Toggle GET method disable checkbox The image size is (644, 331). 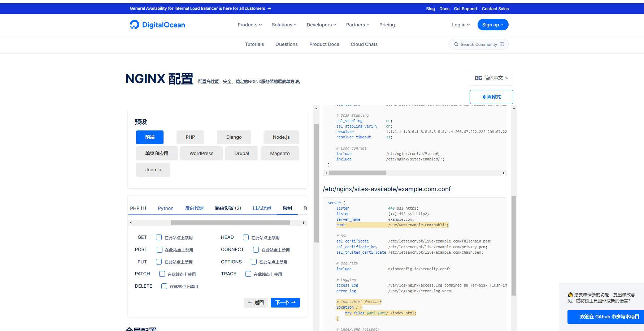pos(159,237)
